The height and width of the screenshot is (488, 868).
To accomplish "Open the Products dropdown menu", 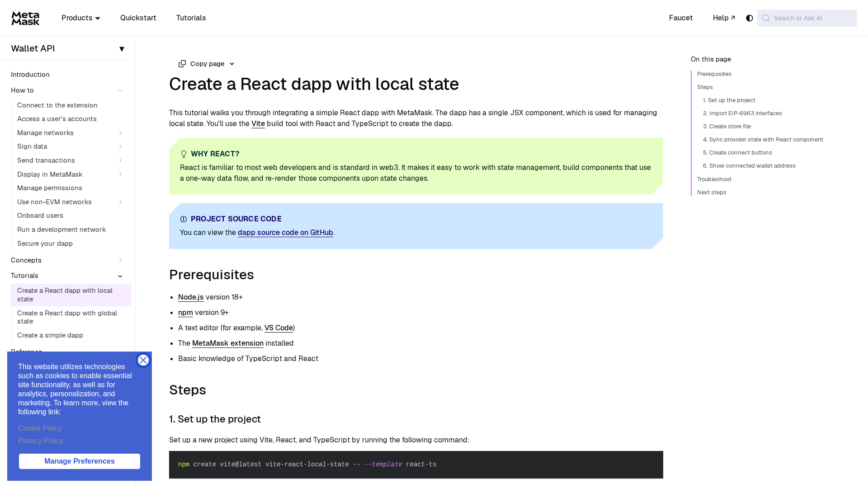I will tap(81, 18).
